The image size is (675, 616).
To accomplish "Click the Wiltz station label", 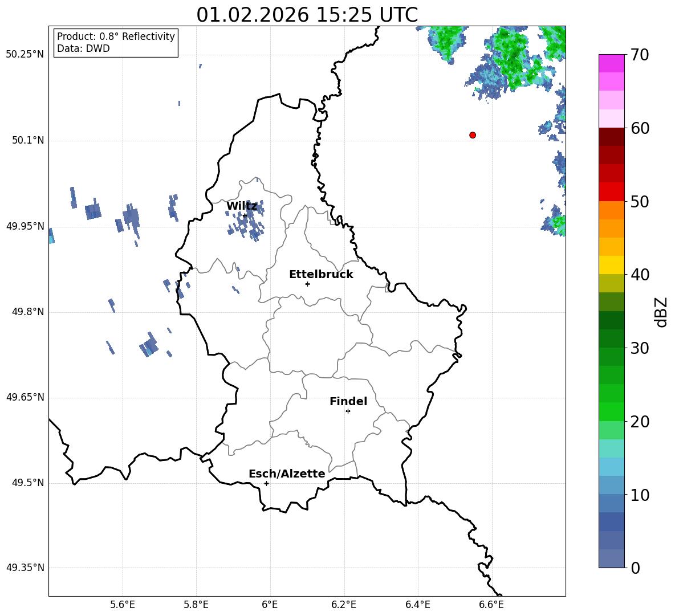I will [x=242, y=206].
